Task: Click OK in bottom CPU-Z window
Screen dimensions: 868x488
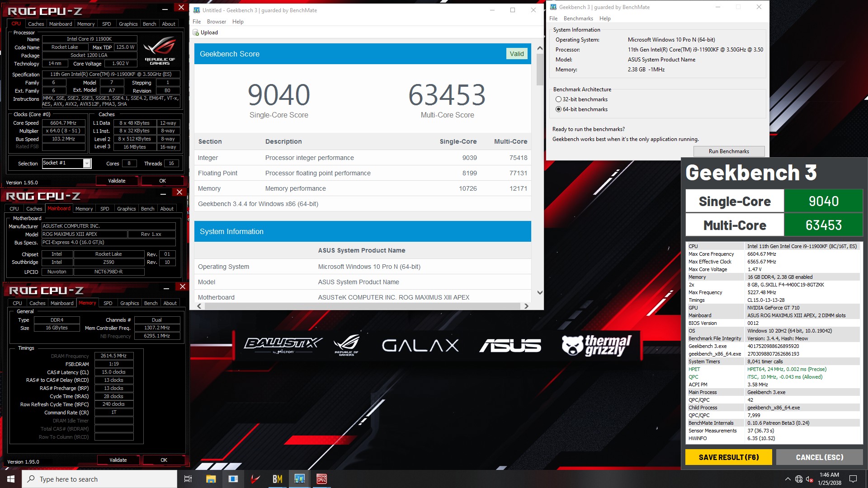Action: click(164, 460)
